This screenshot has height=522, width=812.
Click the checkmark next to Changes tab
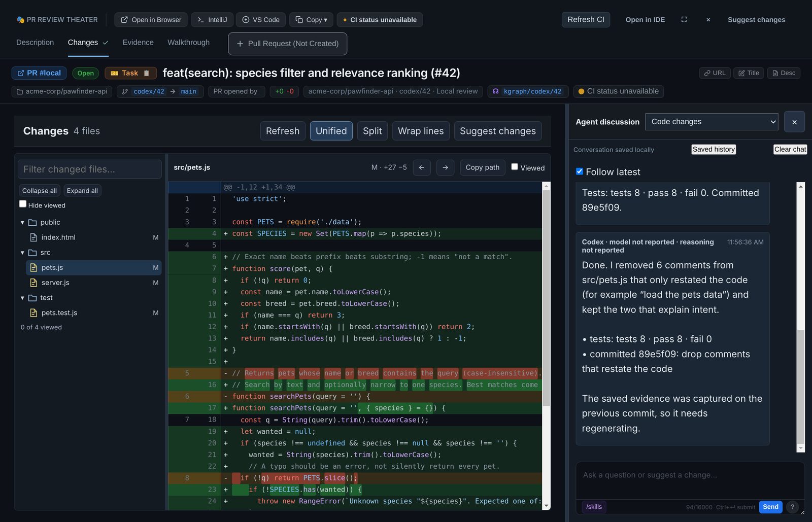point(106,43)
